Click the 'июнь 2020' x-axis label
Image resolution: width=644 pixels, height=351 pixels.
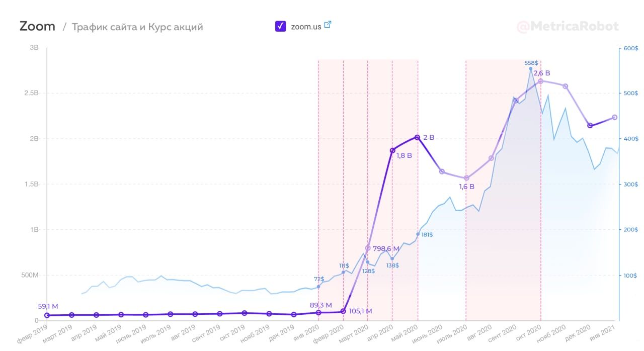pos(428,335)
